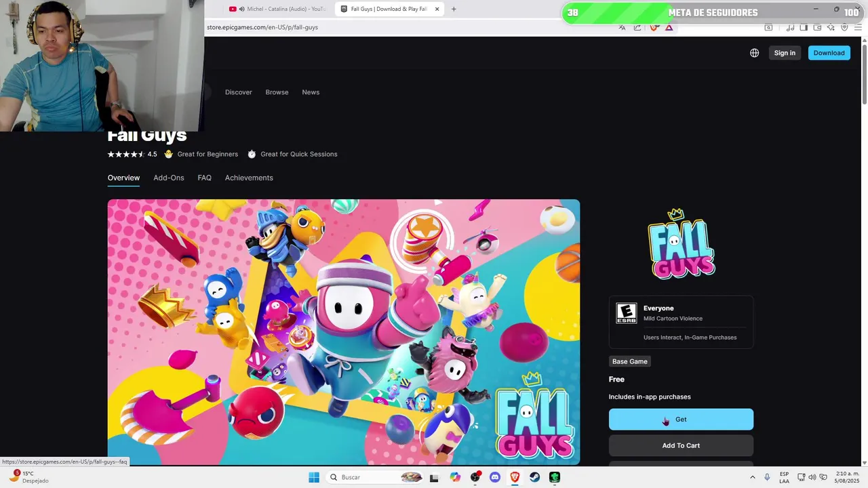Open the Browse page
This screenshot has width=868, height=488.
[277, 92]
